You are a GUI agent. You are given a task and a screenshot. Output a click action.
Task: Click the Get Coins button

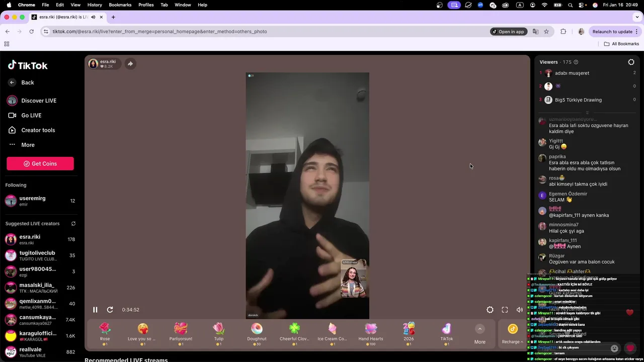(x=40, y=163)
